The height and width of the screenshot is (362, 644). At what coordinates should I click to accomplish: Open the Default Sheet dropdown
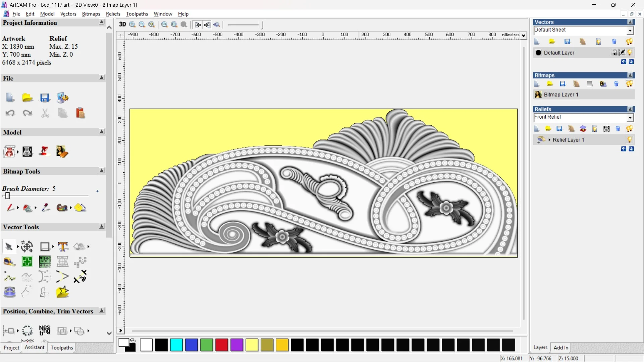click(x=630, y=31)
